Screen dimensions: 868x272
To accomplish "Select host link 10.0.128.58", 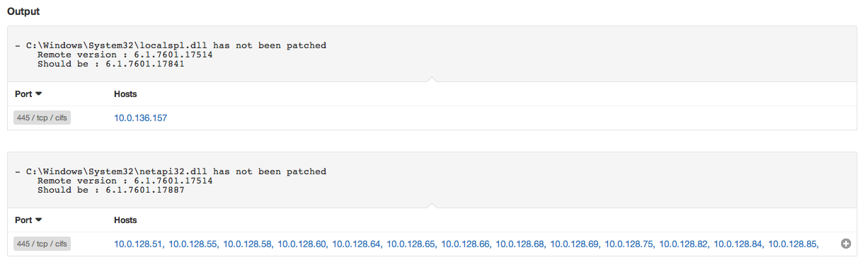I will [249, 244].
